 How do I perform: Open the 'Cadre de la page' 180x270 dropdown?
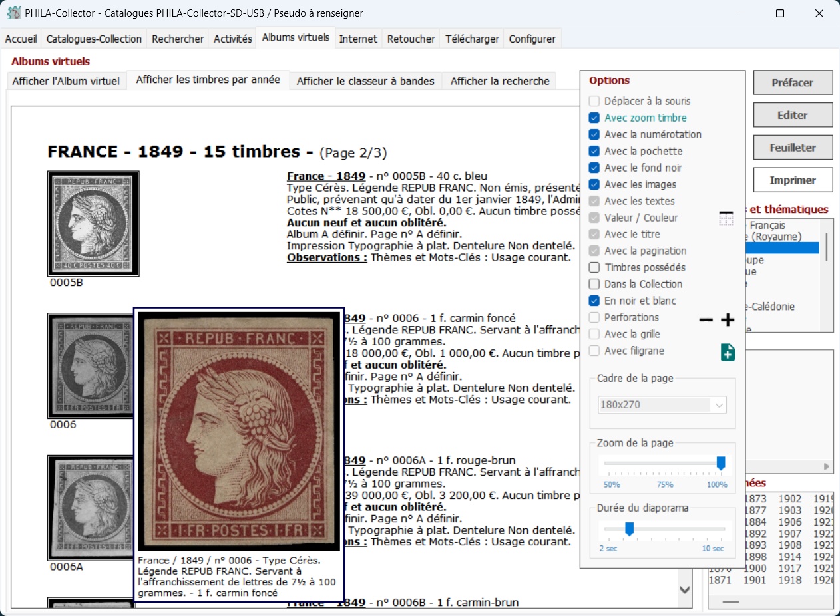(662, 405)
